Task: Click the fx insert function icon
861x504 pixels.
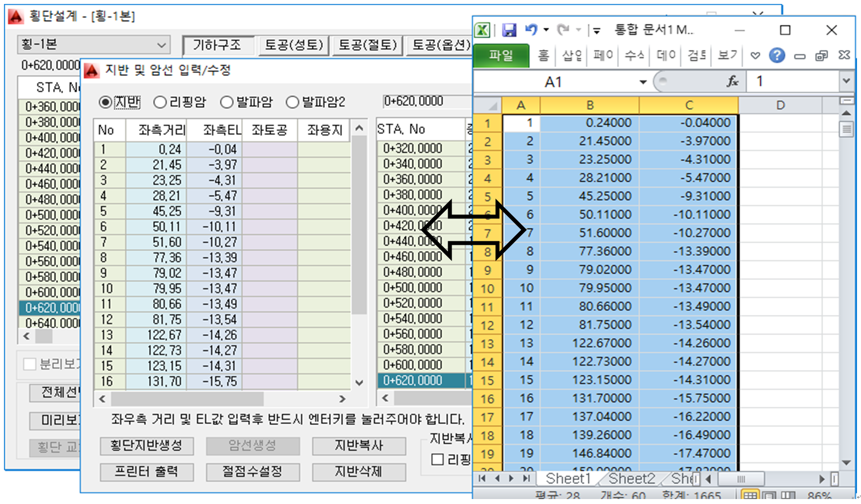Action: click(732, 81)
